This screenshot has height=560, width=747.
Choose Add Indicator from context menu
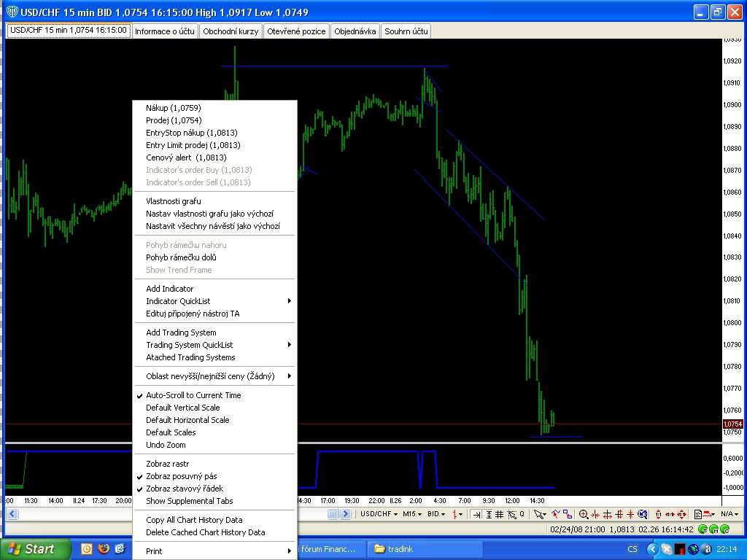click(x=170, y=289)
